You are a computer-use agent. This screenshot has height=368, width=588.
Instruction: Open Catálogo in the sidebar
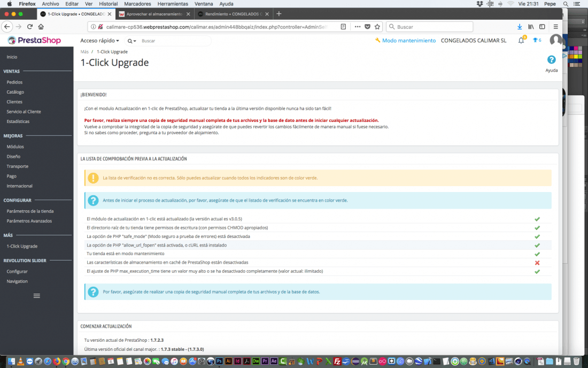[15, 92]
